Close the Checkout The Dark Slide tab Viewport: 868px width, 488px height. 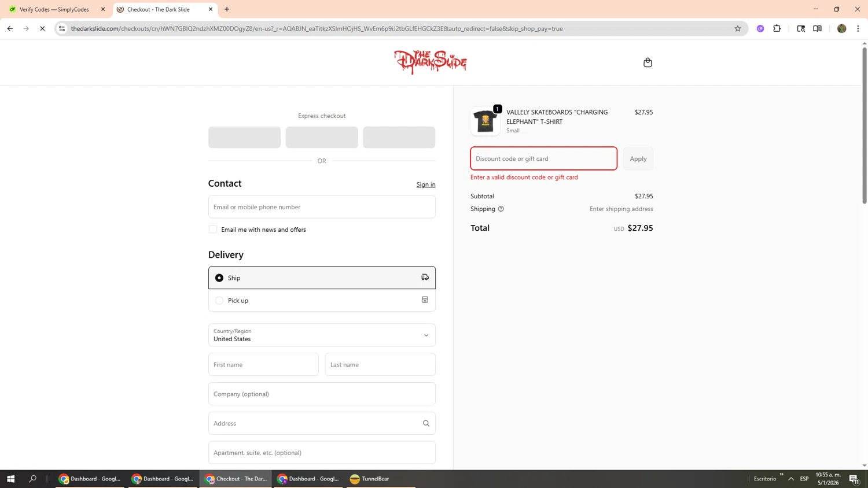(211, 9)
